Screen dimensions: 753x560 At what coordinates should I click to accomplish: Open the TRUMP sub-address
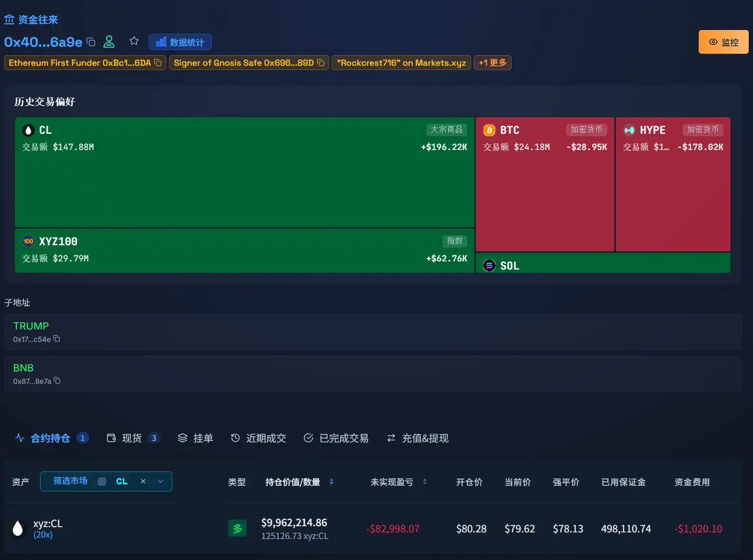tap(31, 326)
